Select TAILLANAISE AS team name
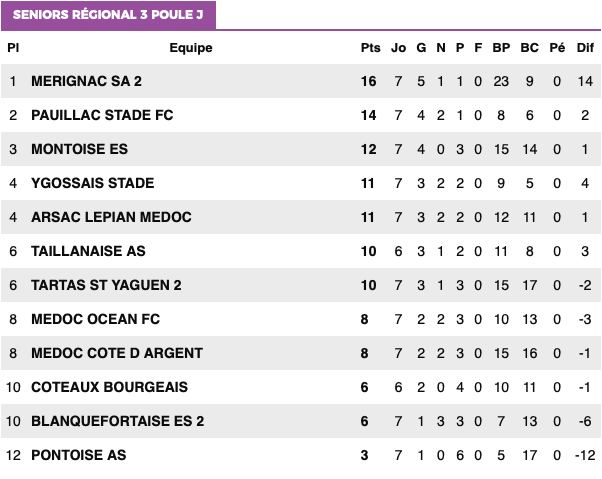The height and width of the screenshot is (479, 602). pyautogui.click(x=88, y=251)
